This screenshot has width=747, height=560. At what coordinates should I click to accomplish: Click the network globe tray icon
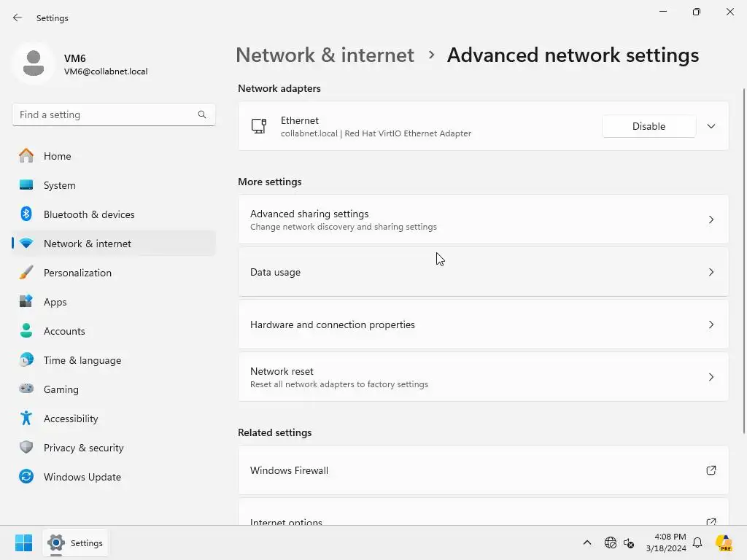[x=611, y=543]
